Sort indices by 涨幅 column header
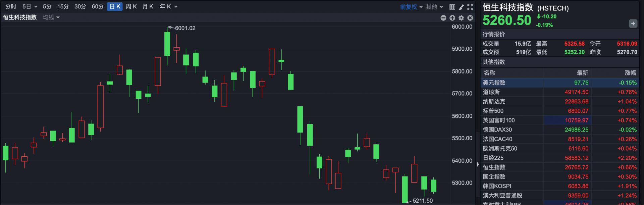This screenshot has width=644, height=205. [x=630, y=73]
